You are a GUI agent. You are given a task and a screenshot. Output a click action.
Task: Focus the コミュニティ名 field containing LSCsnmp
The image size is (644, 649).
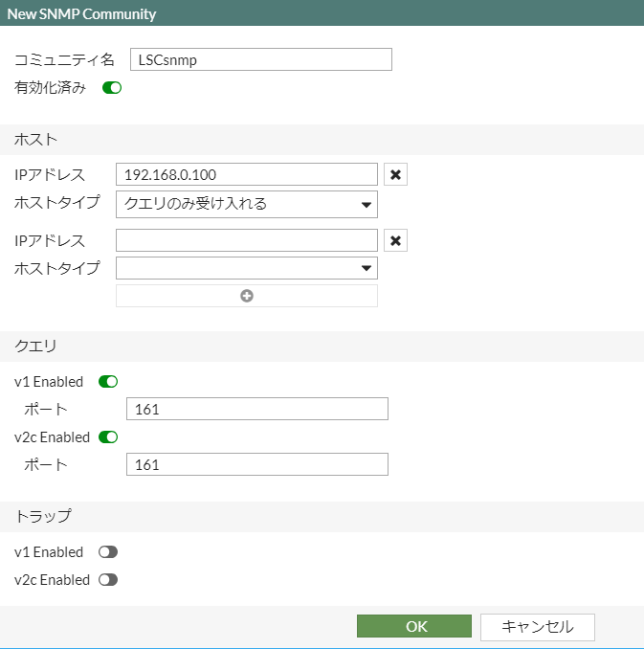coord(260,59)
